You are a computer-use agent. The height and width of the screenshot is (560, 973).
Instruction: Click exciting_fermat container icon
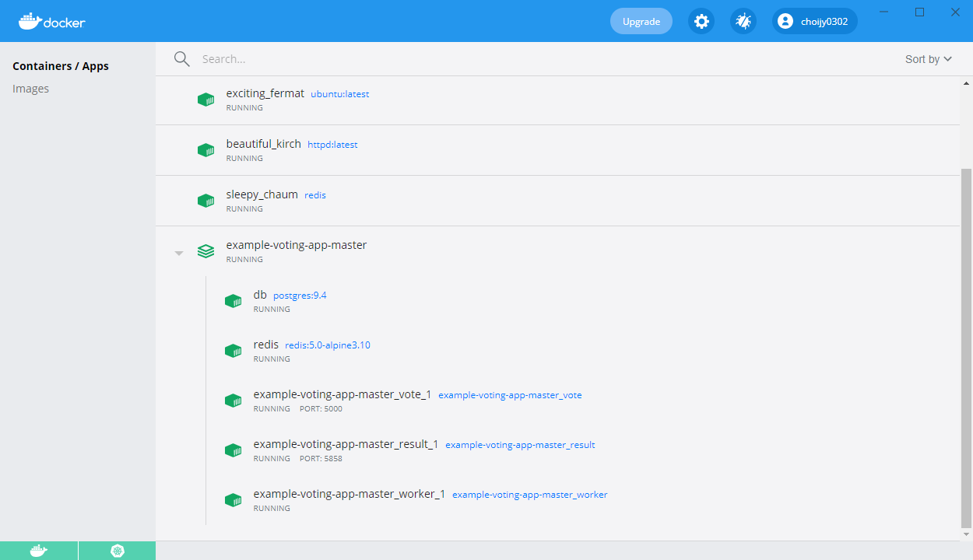205,100
